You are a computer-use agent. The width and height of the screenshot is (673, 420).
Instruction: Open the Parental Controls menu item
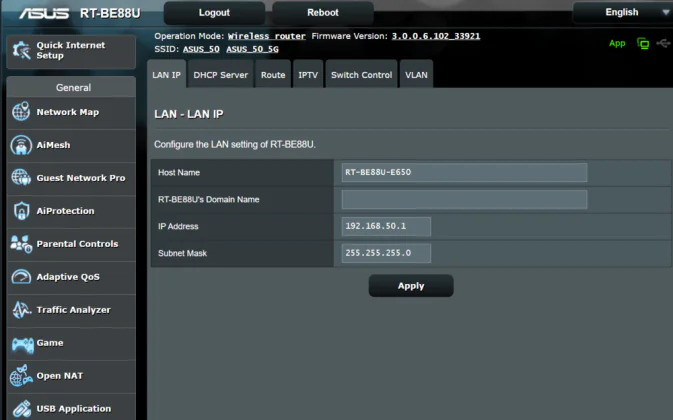click(71, 245)
